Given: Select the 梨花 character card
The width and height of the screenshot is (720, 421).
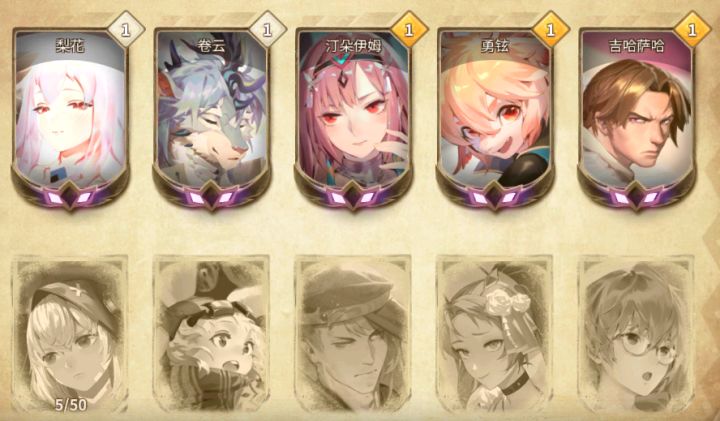Looking at the screenshot, I should [70, 117].
